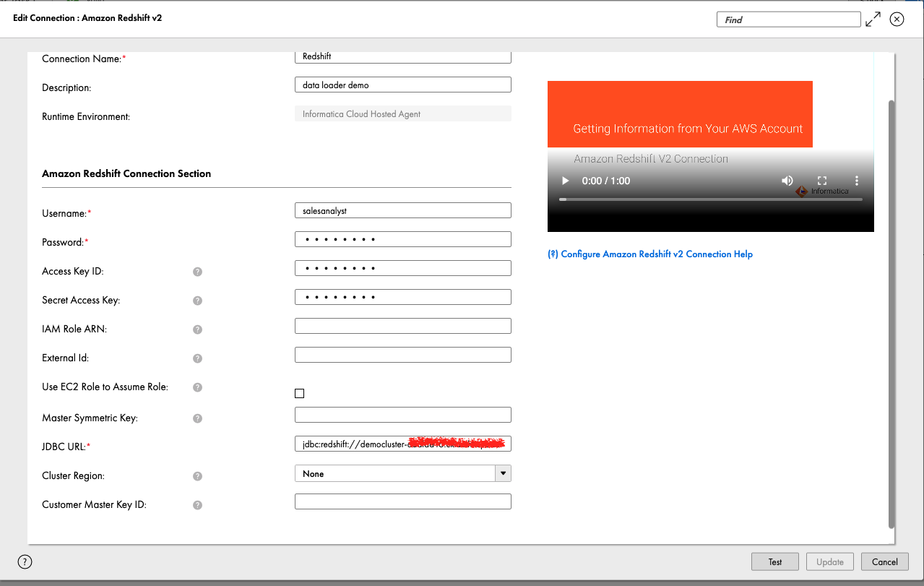Viewport: 924px width, 586px height.
Task: Enable Use EC2 Role to Assume Role checkbox
Action: (299, 393)
